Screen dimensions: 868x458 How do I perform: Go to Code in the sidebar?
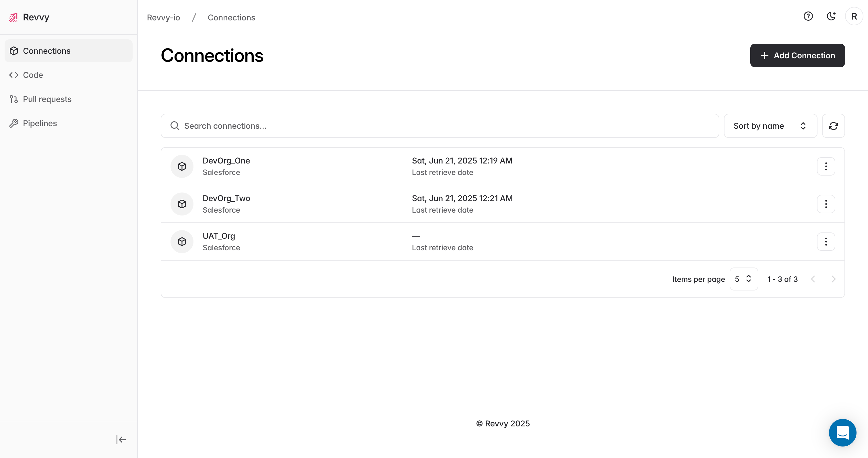pos(33,75)
